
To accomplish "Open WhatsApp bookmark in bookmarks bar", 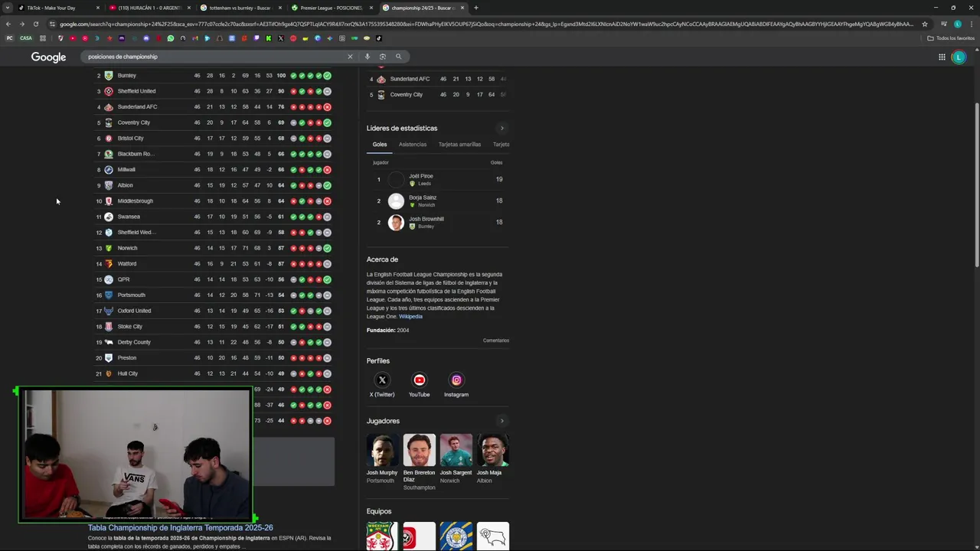I will pyautogui.click(x=171, y=38).
